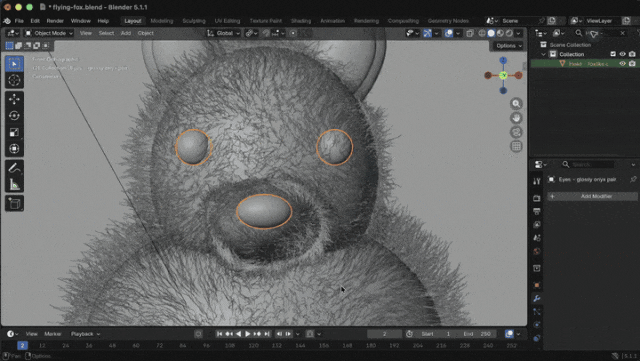Play the animation forward

[248, 334]
